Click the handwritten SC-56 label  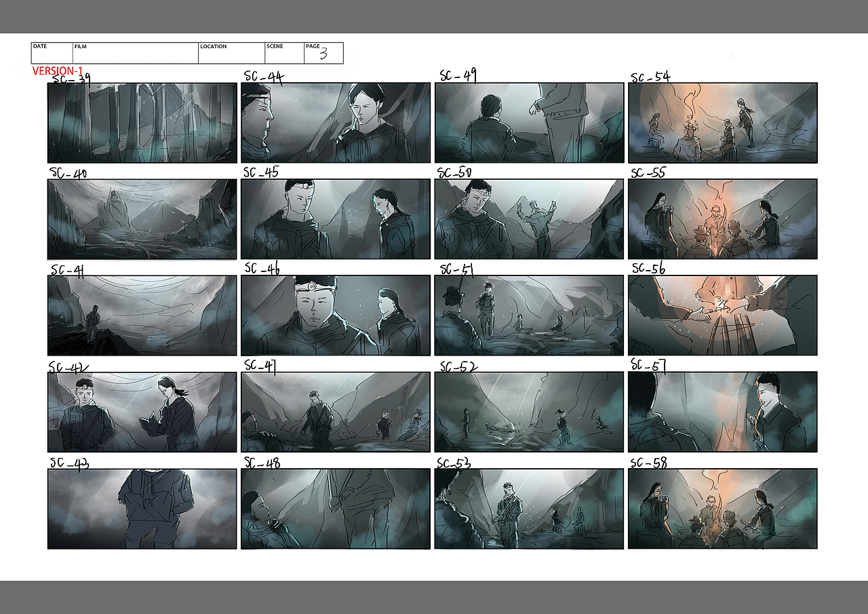[x=649, y=269]
